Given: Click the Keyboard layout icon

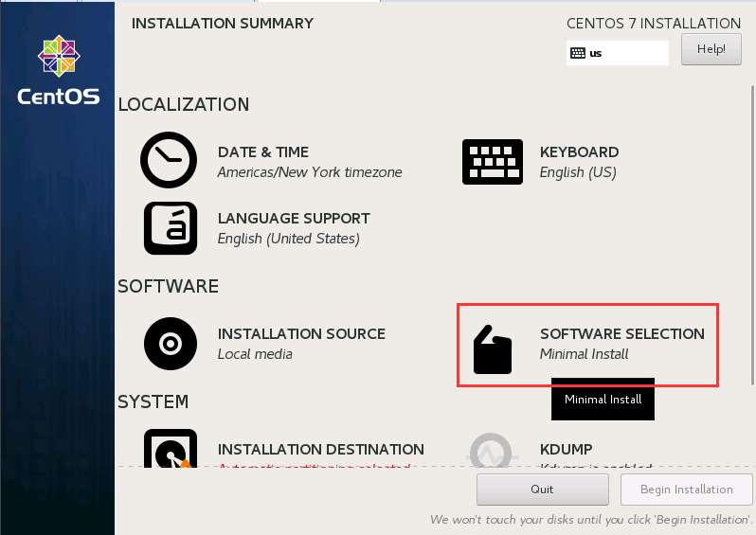Looking at the screenshot, I should click(x=493, y=162).
